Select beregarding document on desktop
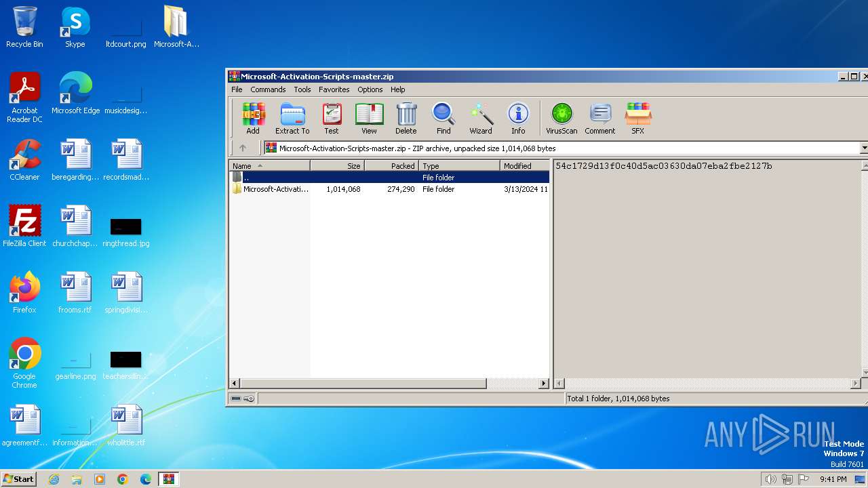The height and width of the screenshot is (488, 868). [x=75, y=160]
